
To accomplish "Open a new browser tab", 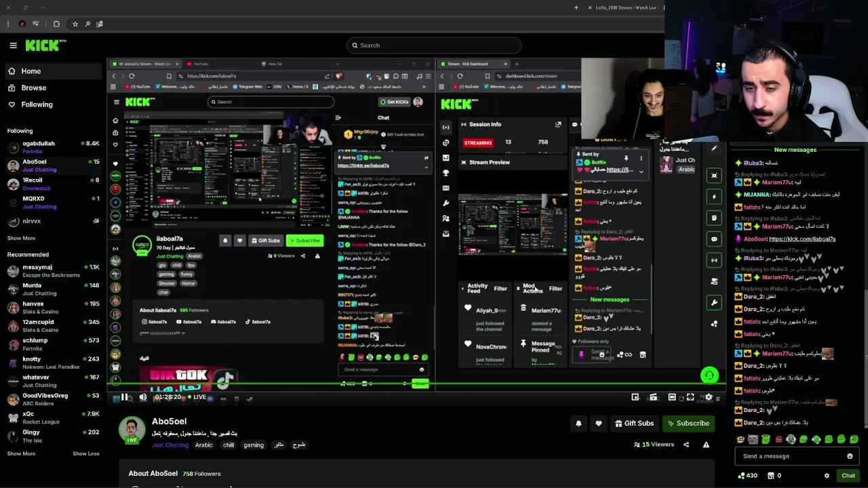I will click(x=576, y=7).
